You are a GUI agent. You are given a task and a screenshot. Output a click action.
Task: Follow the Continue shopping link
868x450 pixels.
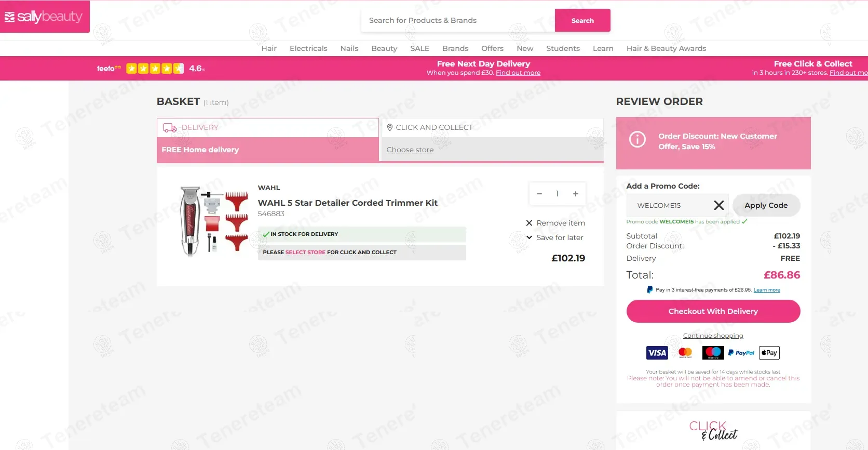click(713, 336)
